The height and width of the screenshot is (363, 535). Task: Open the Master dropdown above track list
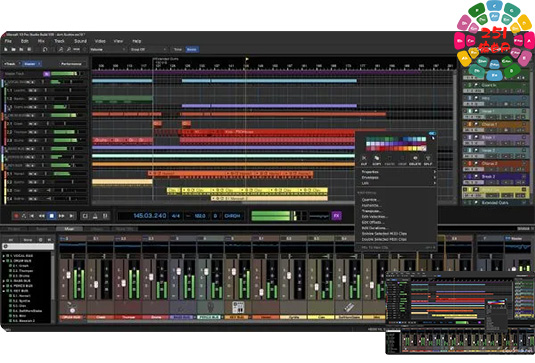32,64
